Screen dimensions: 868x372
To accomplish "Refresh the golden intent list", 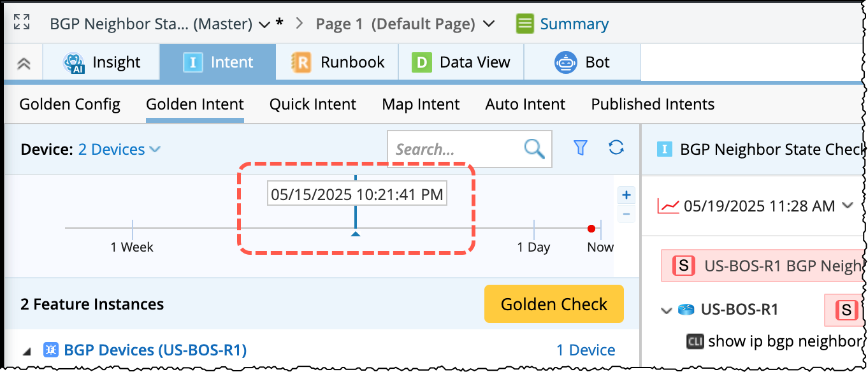I will (x=616, y=148).
